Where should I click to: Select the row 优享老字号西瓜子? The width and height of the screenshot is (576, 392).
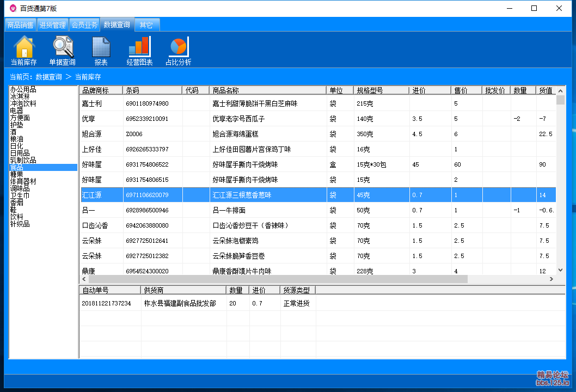click(x=318, y=119)
